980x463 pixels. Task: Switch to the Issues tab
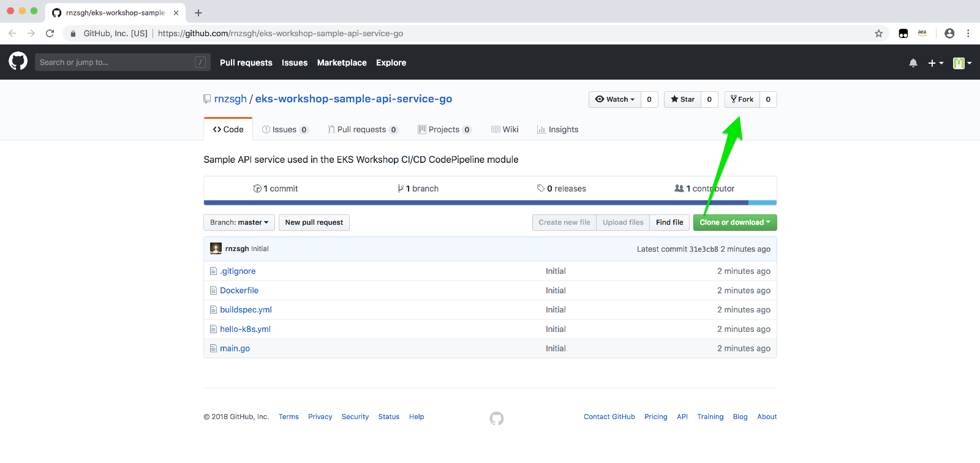coord(285,129)
